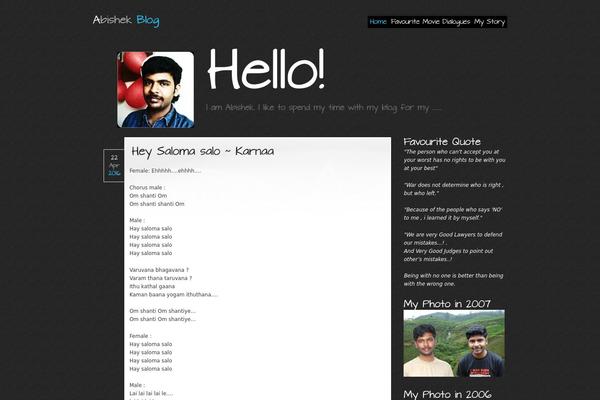Image resolution: width=600 pixels, height=400 pixels.
Task: Click the lyric line 'Female: Ehhhhh....ehhhh....'
Action: [x=165, y=171]
